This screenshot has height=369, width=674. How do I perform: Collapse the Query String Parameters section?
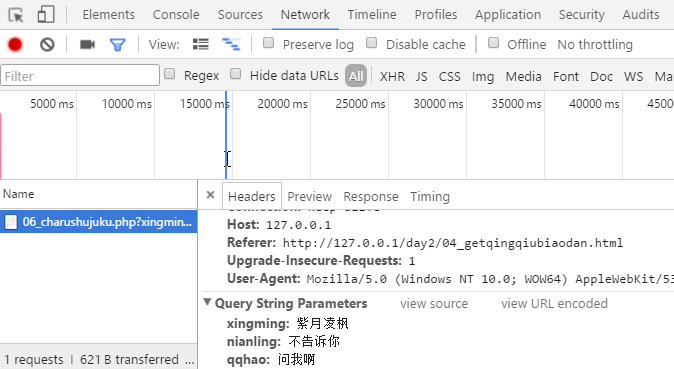[207, 302]
